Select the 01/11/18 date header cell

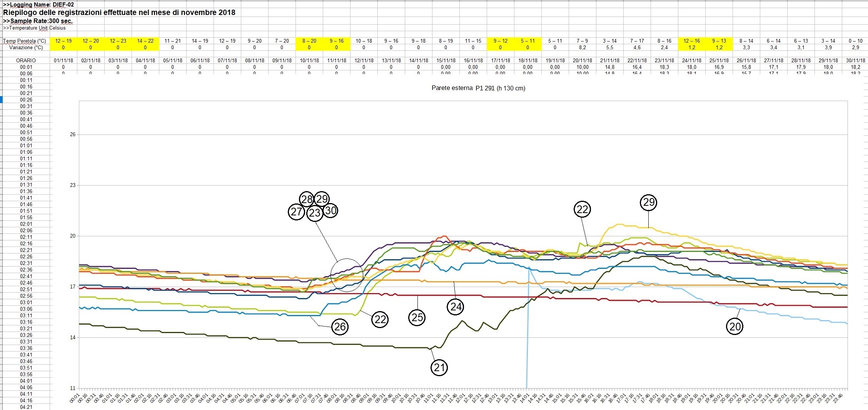[63, 61]
